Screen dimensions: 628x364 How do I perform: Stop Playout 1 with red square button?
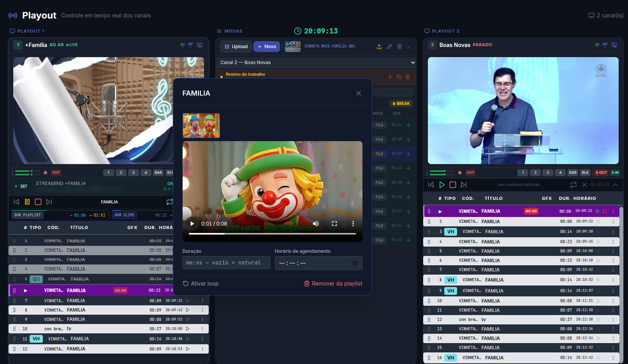point(38,202)
